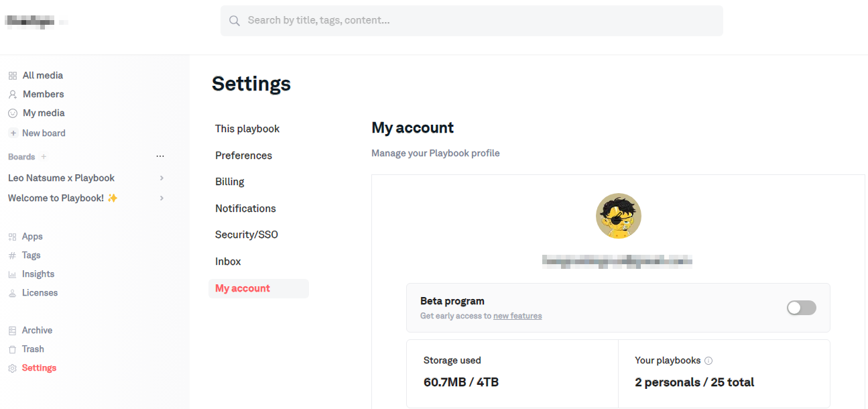Image resolution: width=868 pixels, height=409 pixels.
Task: Expand the Leo Natsume x Playbook board
Action: pyautogui.click(x=162, y=178)
